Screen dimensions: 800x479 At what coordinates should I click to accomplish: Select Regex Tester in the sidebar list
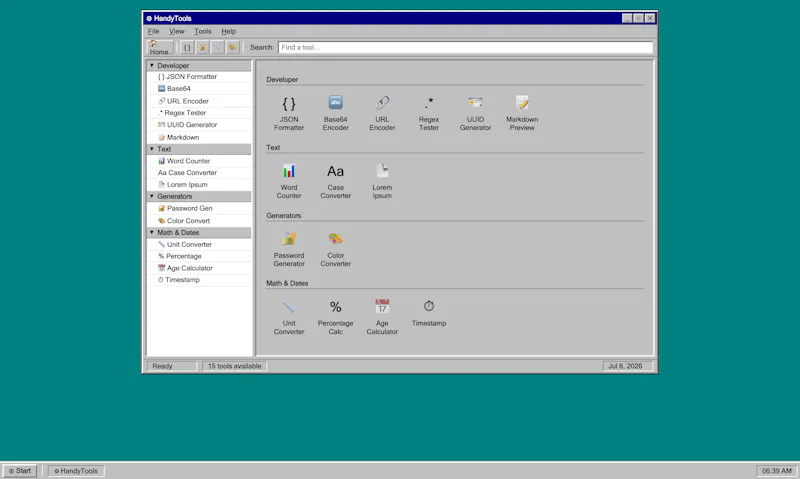pos(199,113)
